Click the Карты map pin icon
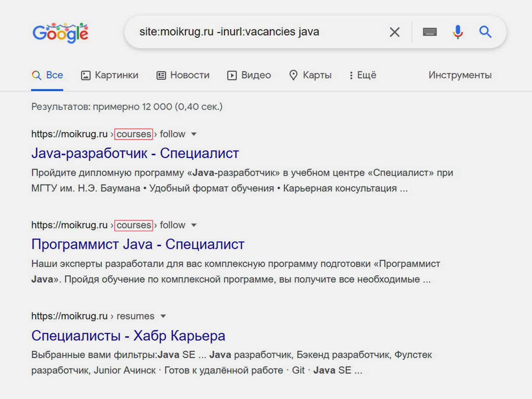This screenshot has width=532, height=399. [x=293, y=75]
